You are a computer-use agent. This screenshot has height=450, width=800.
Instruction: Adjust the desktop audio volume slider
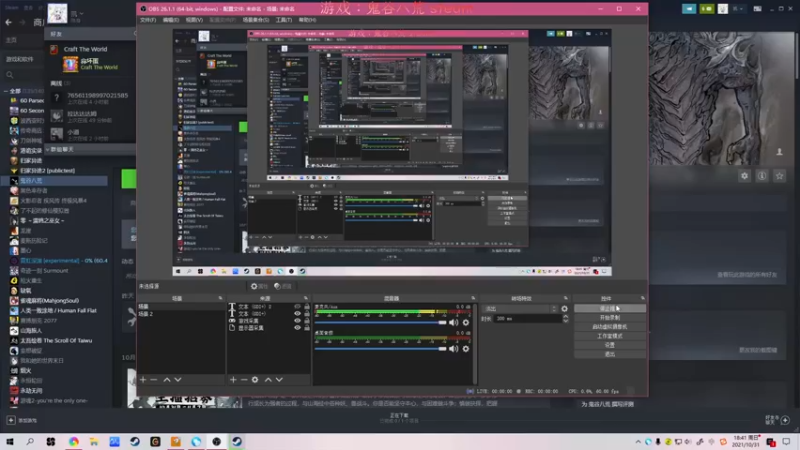[x=381, y=349]
